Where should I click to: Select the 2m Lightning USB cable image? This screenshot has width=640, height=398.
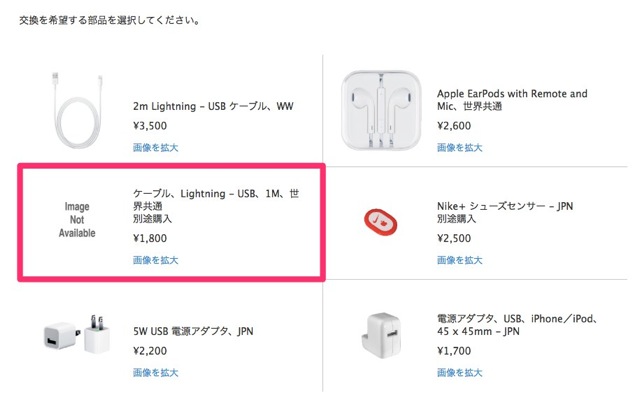click(77, 110)
